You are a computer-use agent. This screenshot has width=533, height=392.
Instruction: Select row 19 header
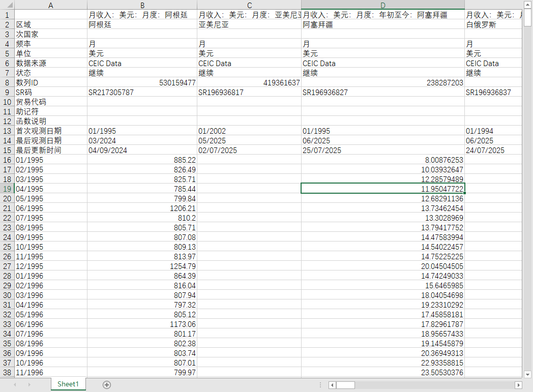(7, 189)
